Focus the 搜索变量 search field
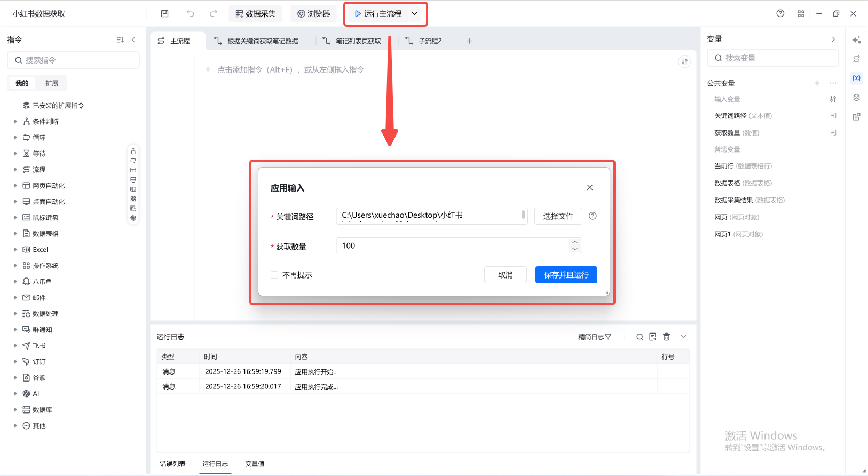The width and height of the screenshot is (868, 476). click(x=773, y=58)
